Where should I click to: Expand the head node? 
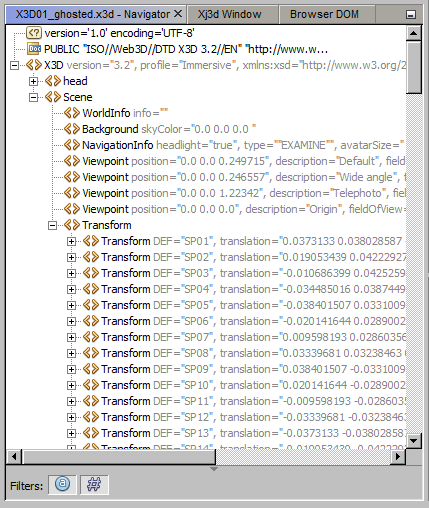(33, 81)
